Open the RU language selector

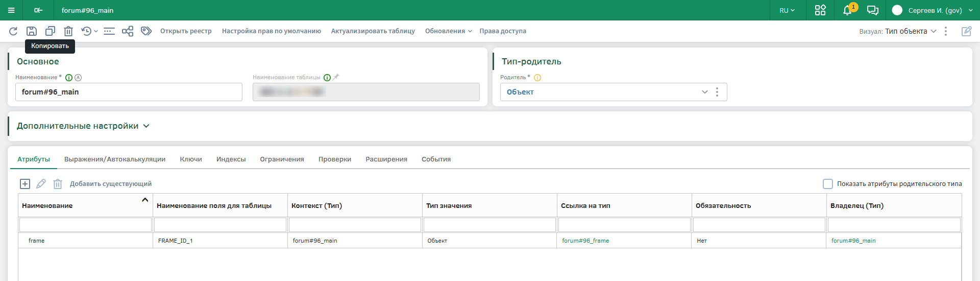click(787, 10)
